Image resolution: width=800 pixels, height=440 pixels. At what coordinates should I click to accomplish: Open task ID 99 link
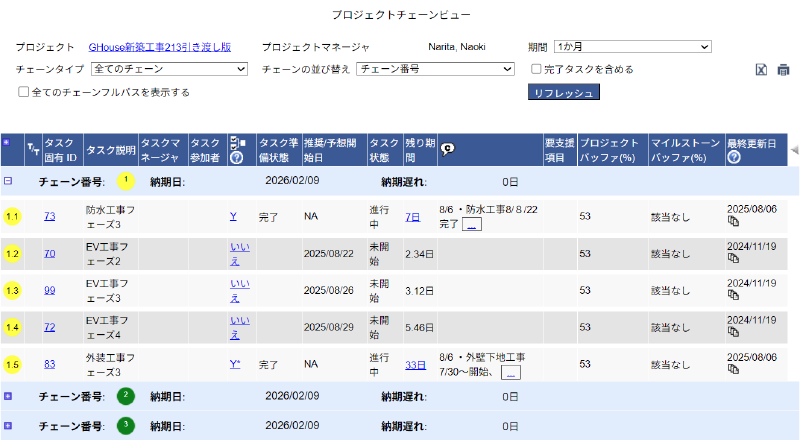pos(49,290)
